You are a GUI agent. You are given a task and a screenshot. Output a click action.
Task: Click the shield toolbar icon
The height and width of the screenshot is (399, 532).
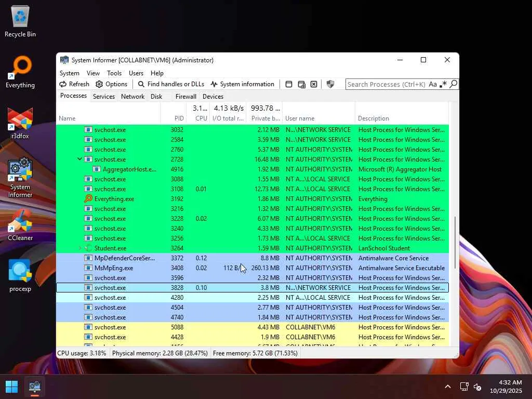330,84
